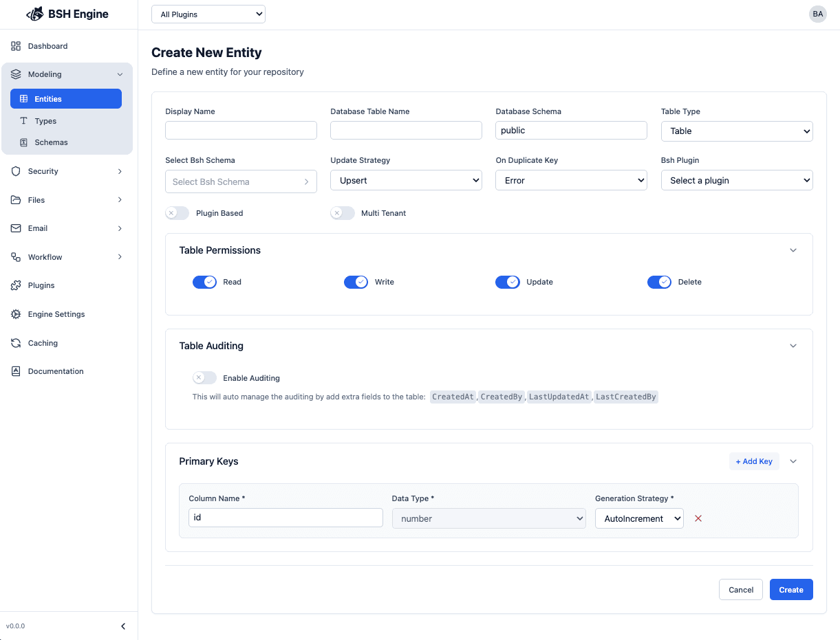This screenshot has width=840, height=640.
Task: Remove the id primary key row
Action: (x=698, y=518)
